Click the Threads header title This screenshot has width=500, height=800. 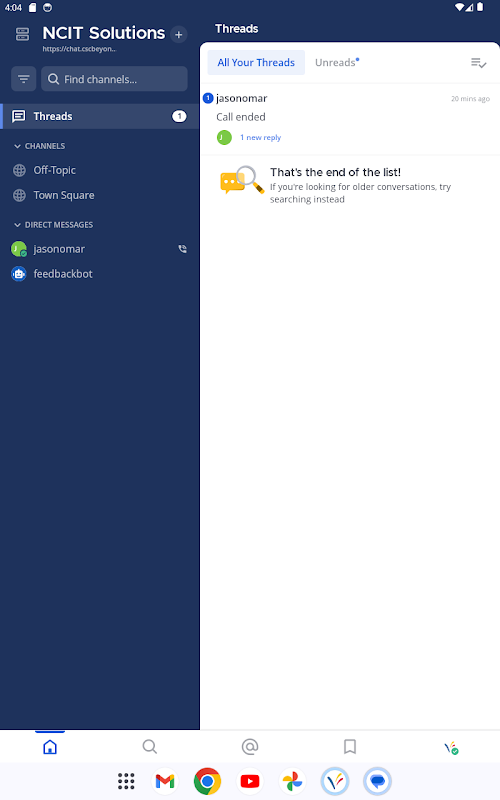[x=237, y=29]
